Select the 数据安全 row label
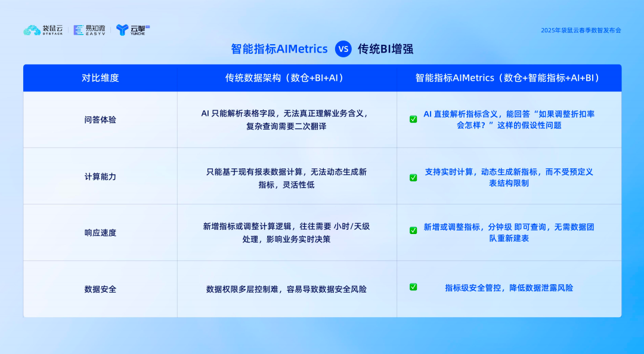Image resolution: width=644 pixels, height=354 pixels. click(100, 289)
